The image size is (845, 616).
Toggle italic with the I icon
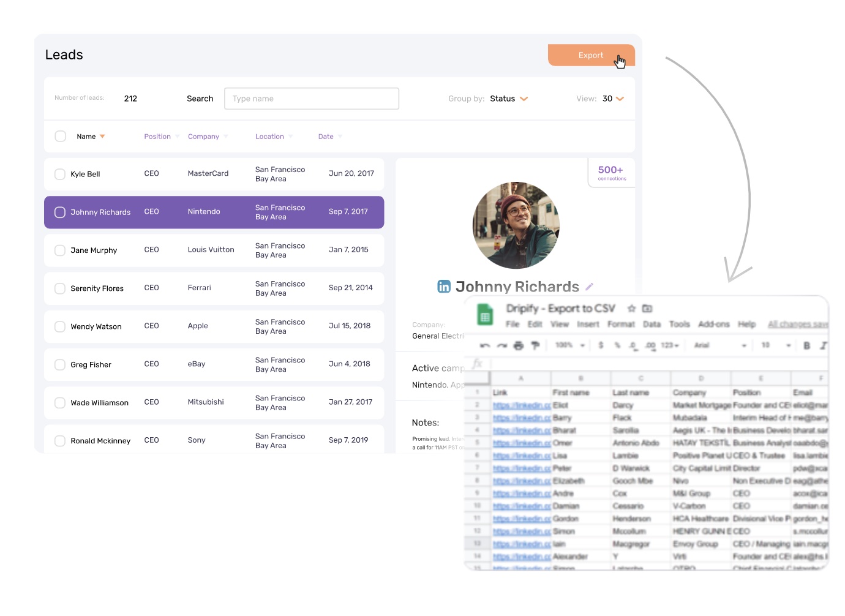click(823, 346)
